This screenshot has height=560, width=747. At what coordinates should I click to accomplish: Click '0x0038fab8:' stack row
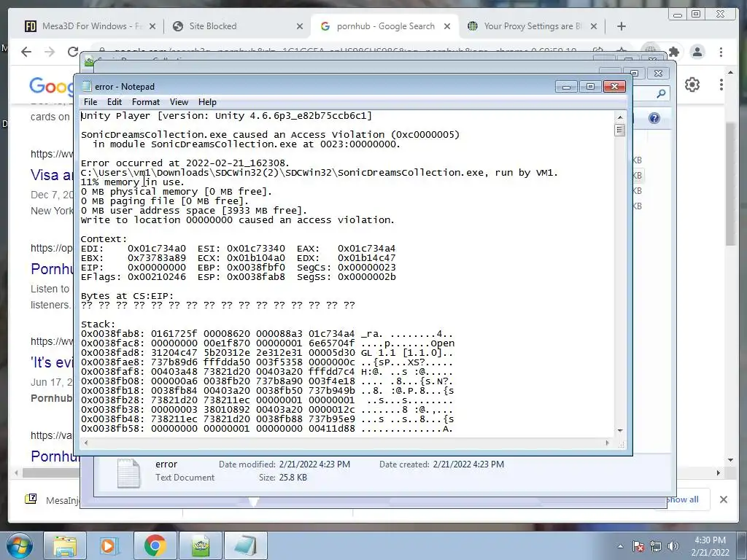pyautogui.click(x=267, y=334)
